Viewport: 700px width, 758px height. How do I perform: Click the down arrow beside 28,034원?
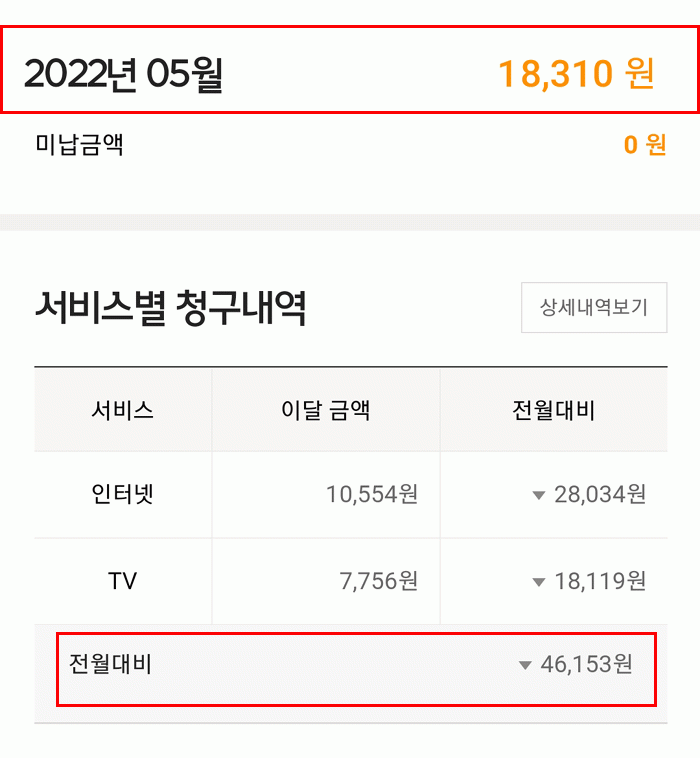click(x=539, y=495)
